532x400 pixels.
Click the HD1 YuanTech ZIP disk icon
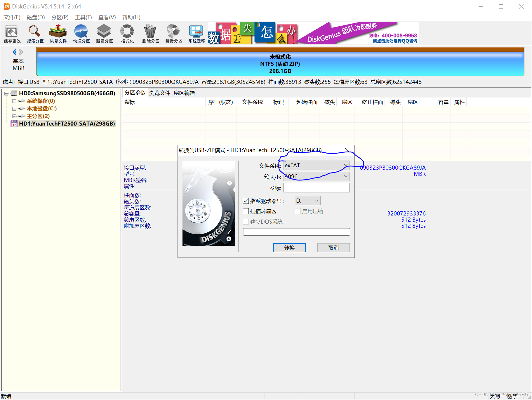tap(14, 124)
